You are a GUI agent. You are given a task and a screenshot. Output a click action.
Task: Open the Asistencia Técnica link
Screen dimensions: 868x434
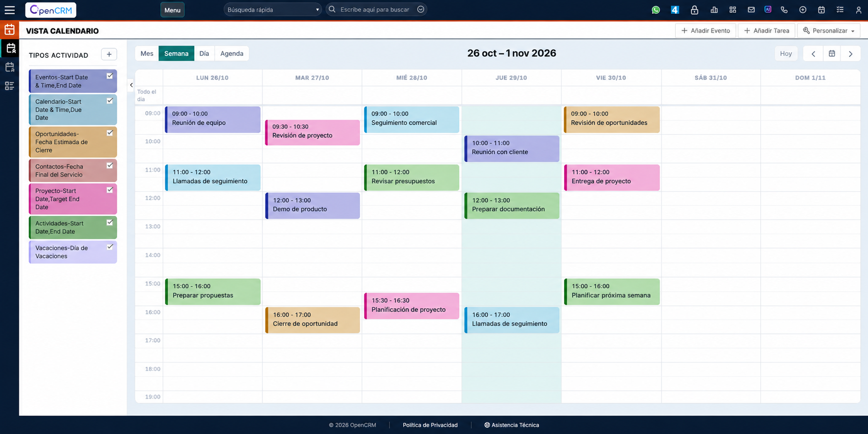click(x=512, y=425)
